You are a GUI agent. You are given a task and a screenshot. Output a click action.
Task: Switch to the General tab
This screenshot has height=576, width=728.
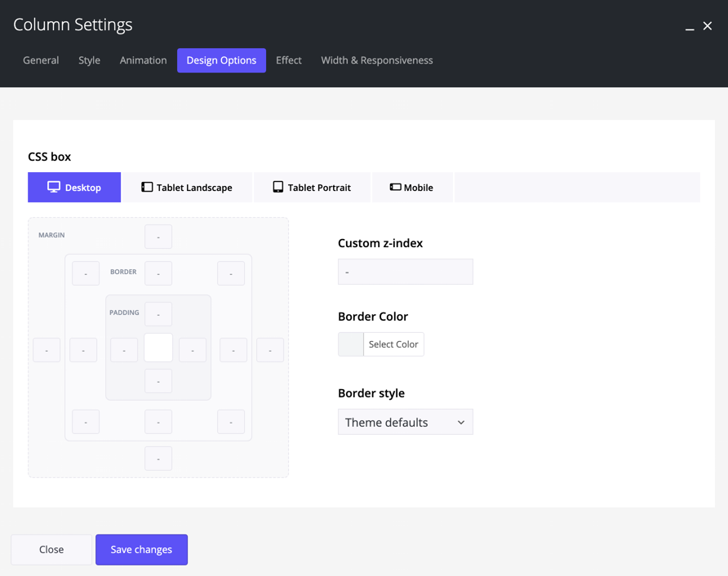coord(41,60)
